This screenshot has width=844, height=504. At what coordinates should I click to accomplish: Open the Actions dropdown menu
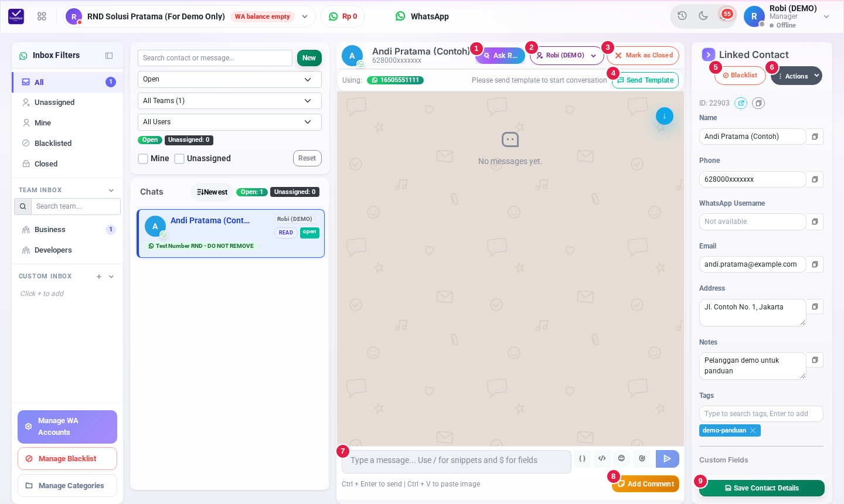click(x=797, y=76)
